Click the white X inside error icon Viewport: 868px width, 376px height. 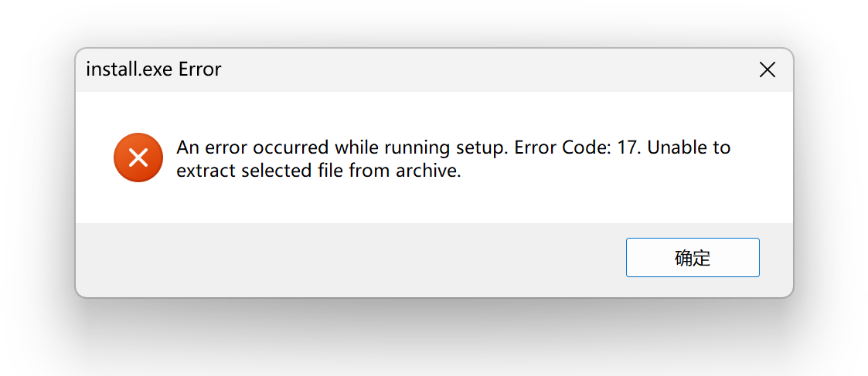[138, 158]
